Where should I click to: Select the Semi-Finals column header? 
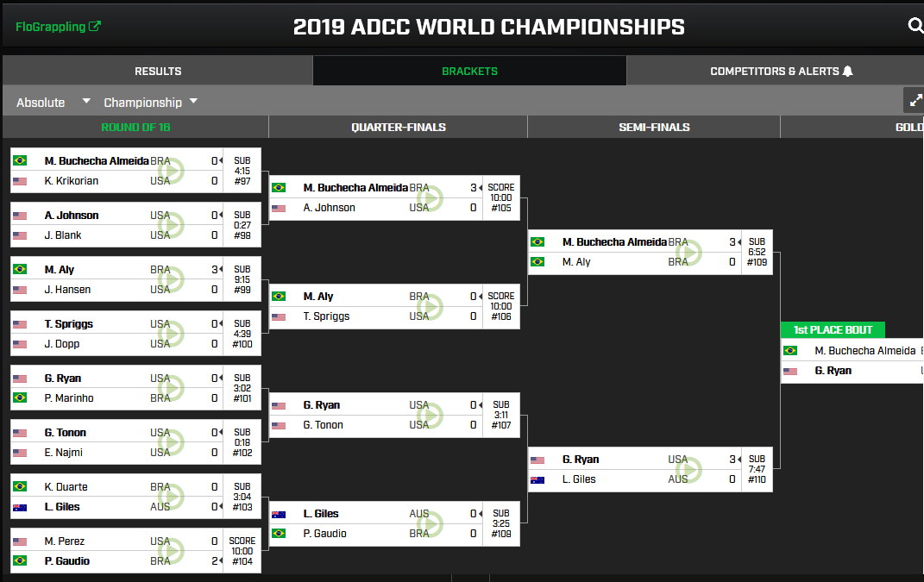click(x=654, y=128)
